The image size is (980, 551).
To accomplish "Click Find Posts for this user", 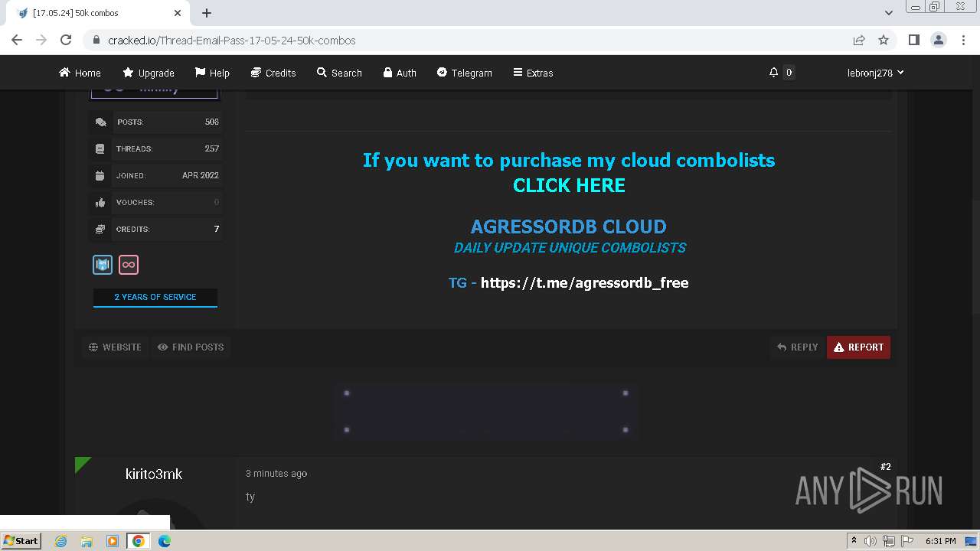I will point(191,347).
